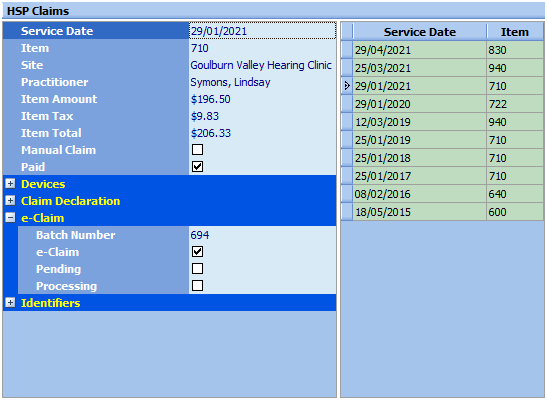547x400 pixels.
Task: Click the Claim Declaration heading text
Action: 70,201
